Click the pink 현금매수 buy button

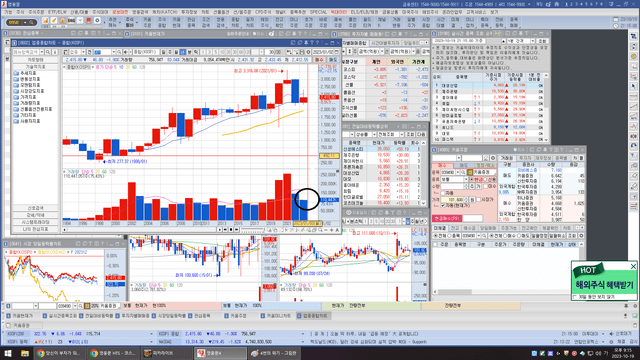pos(447,218)
